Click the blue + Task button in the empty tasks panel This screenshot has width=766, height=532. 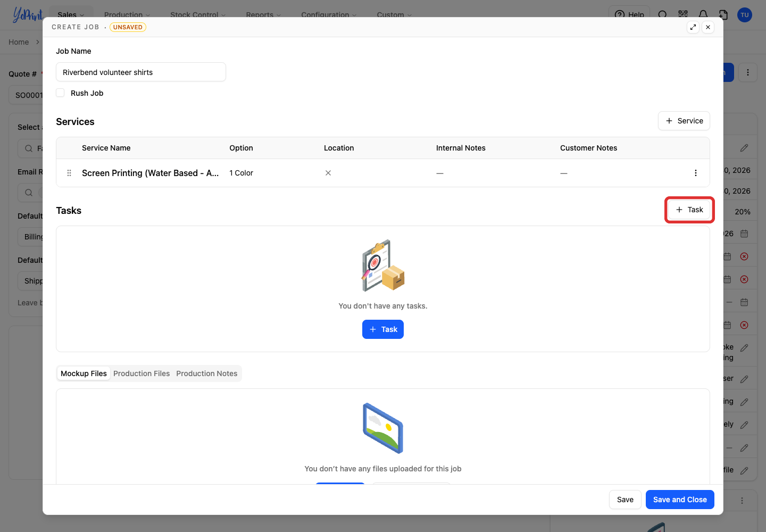[383, 329]
